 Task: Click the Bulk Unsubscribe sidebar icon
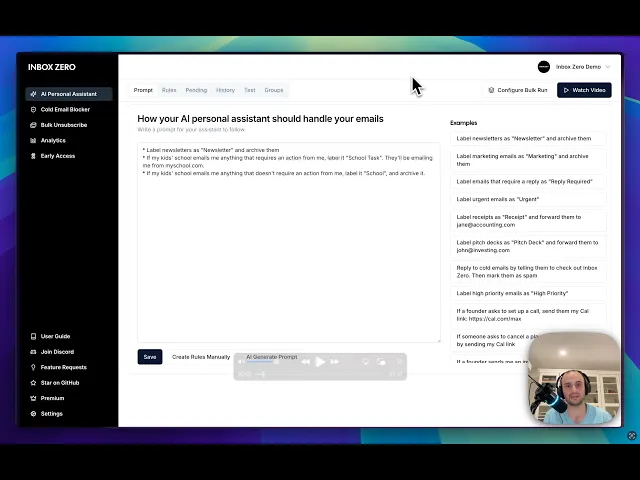tap(33, 125)
